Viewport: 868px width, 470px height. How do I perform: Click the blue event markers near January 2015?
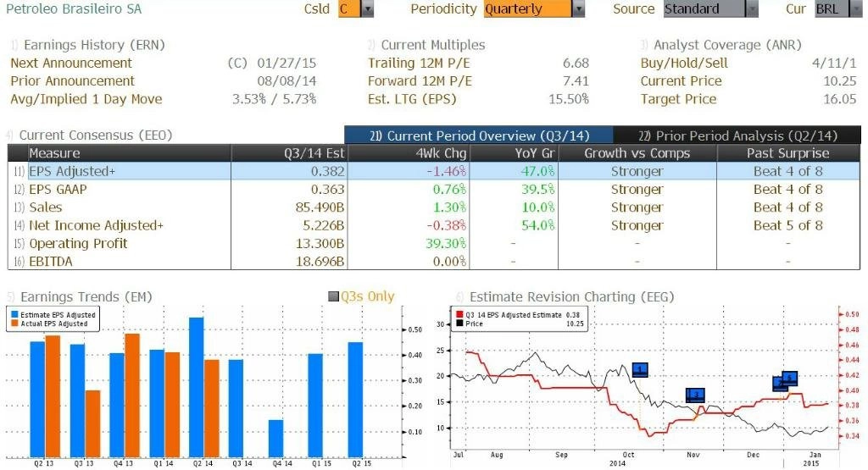786,381
